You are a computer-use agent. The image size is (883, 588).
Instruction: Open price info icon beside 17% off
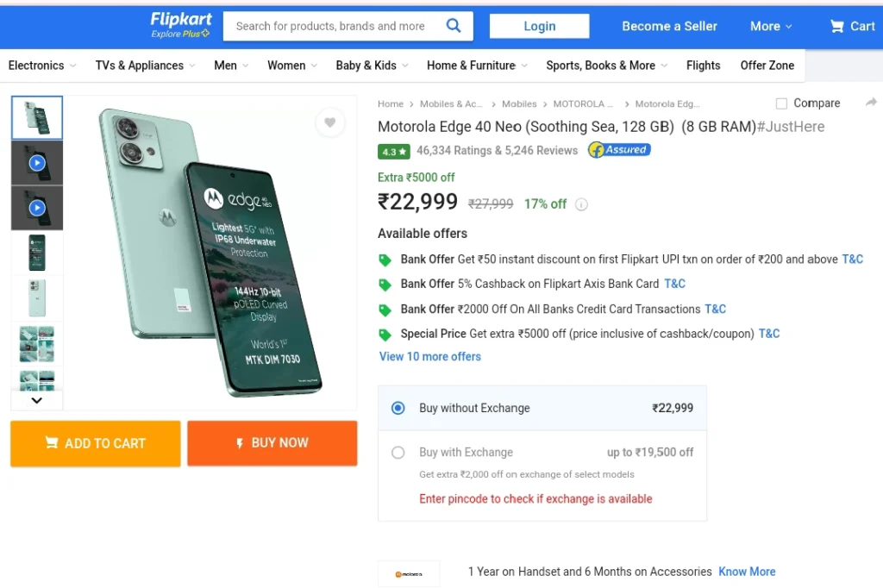(x=581, y=204)
